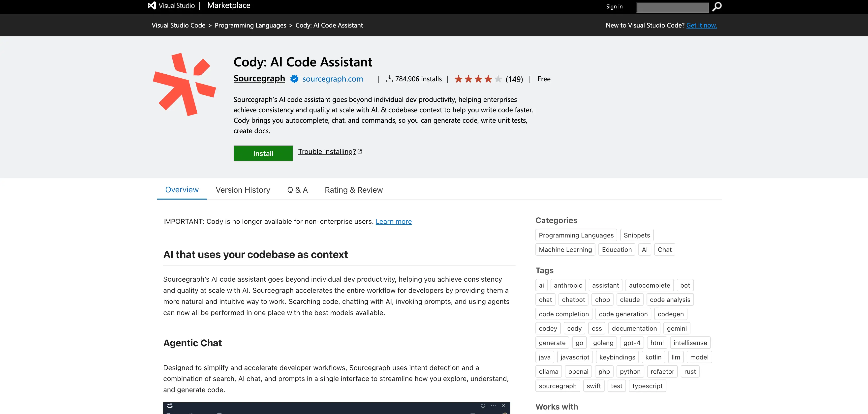This screenshot has height=414, width=868.
Task: Click the Cody extension logo
Action: click(x=184, y=84)
